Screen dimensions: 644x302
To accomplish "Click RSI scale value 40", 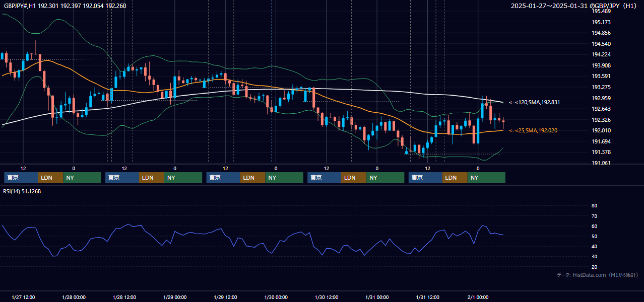I will (594, 246).
